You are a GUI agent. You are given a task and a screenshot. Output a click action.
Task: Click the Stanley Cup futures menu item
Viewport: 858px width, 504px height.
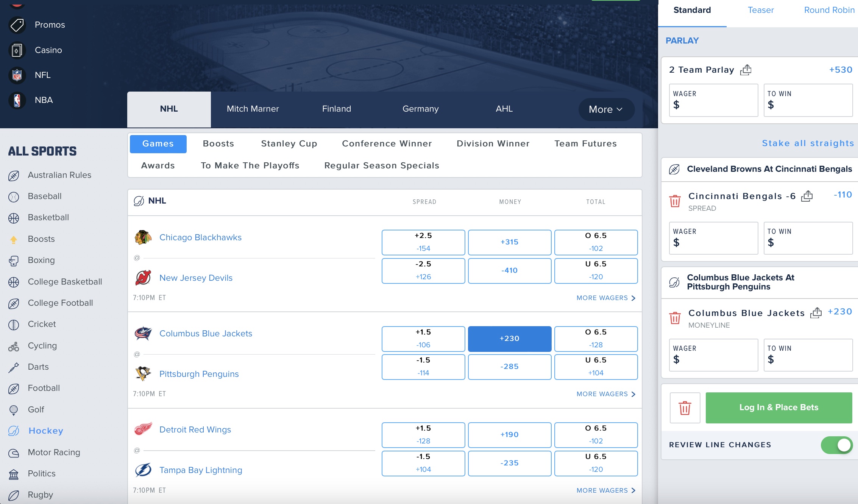point(289,143)
